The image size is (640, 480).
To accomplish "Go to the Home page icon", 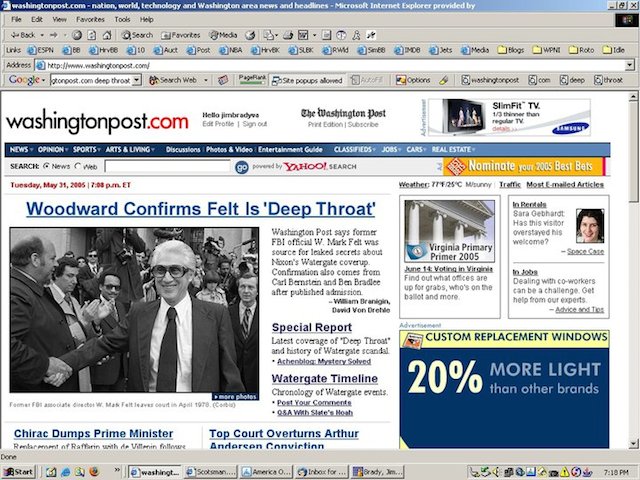I will tap(107, 35).
